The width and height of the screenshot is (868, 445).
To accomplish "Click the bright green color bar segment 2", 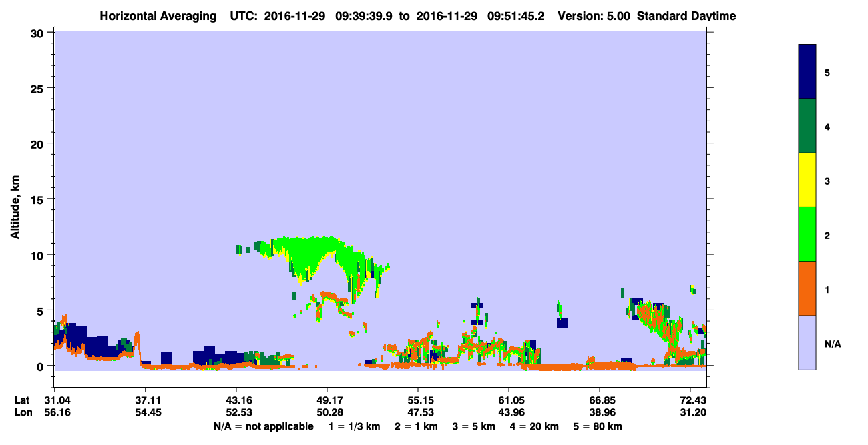I will click(807, 234).
